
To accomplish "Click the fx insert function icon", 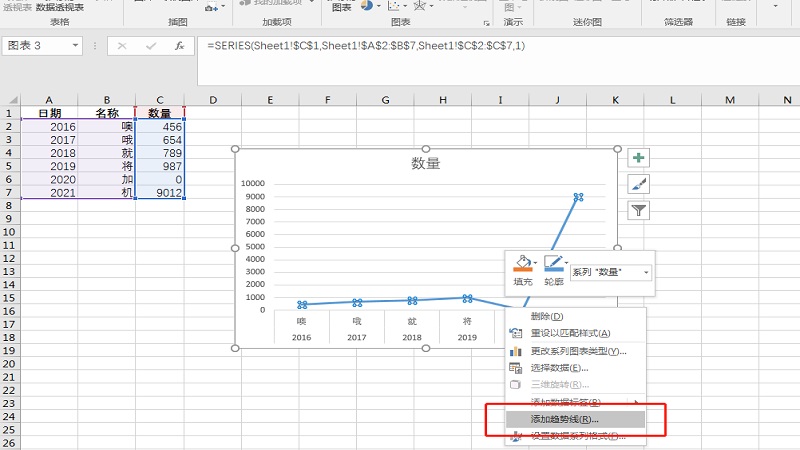I will 179,46.
